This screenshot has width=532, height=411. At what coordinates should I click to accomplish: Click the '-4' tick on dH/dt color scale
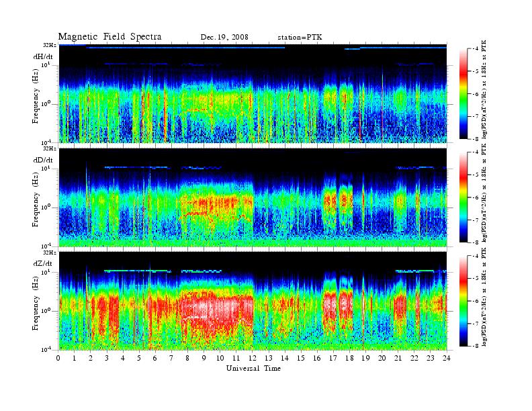point(476,48)
